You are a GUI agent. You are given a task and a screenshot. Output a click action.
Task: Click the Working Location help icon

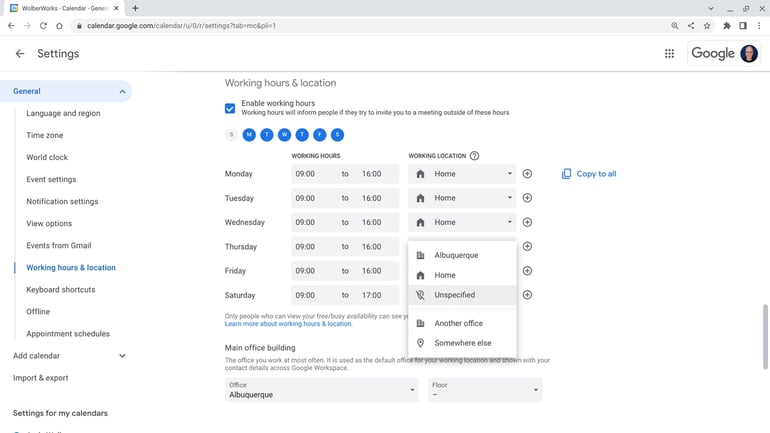click(474, 156)
